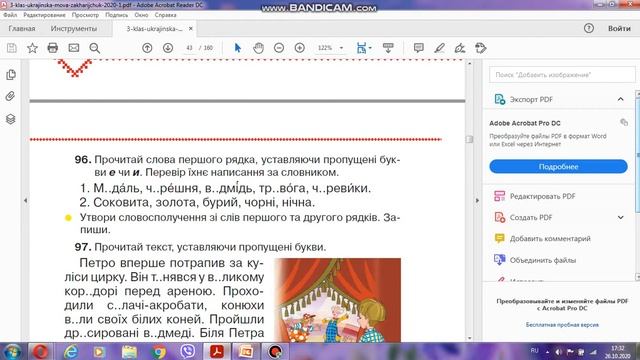Add a sticky note comment icon
The height and width of the screenshot is (360, 640).
pyautogui.click(x=418, y=48)
